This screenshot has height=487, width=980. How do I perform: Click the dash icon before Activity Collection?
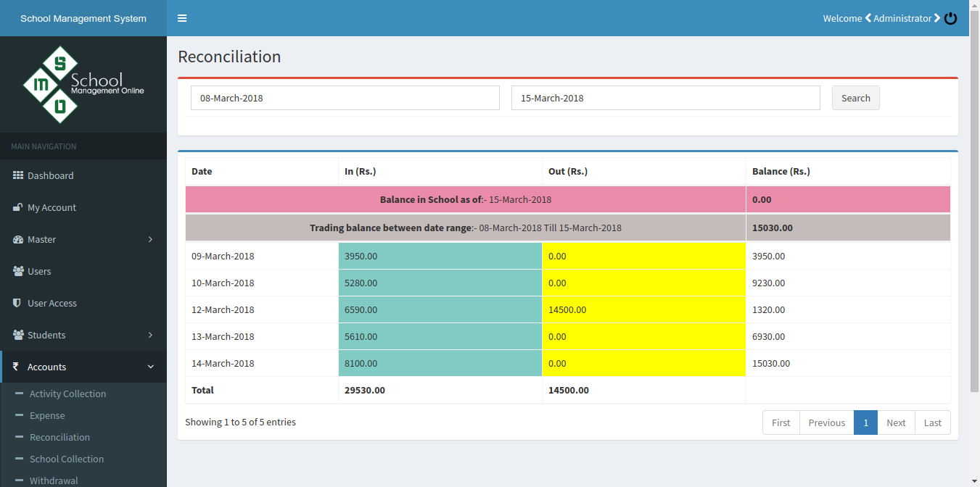pyautogui.click(x=19, y=394)
